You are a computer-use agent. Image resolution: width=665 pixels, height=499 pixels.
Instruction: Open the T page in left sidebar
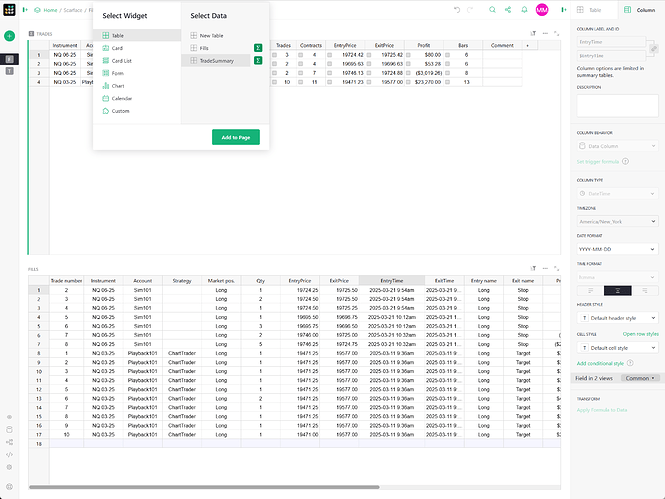[x=9, y=71]
